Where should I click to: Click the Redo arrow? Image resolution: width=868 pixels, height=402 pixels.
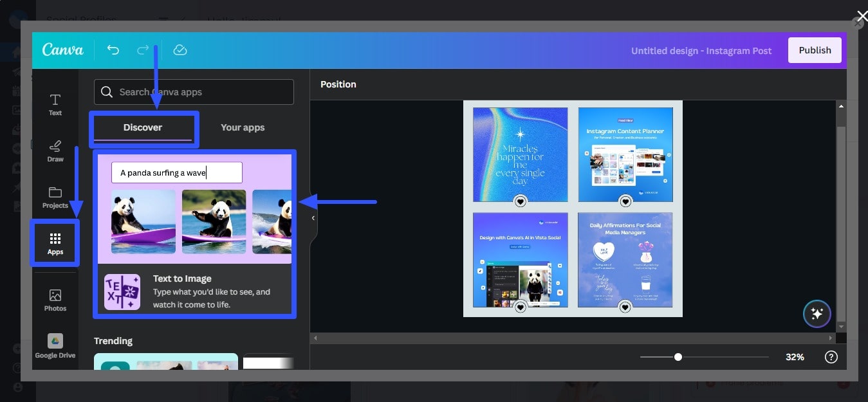(143, 50)
